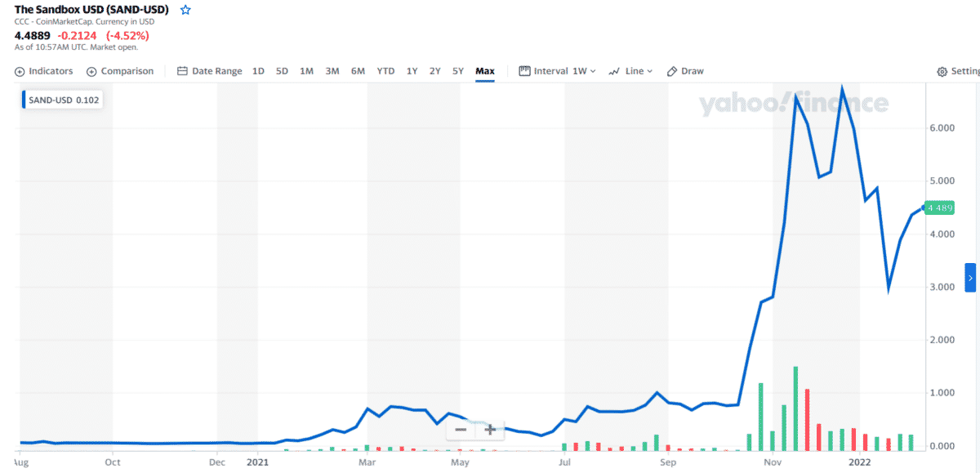980x473 pixels.
Task: Select the 2Y time range
Action: [435, 71]
